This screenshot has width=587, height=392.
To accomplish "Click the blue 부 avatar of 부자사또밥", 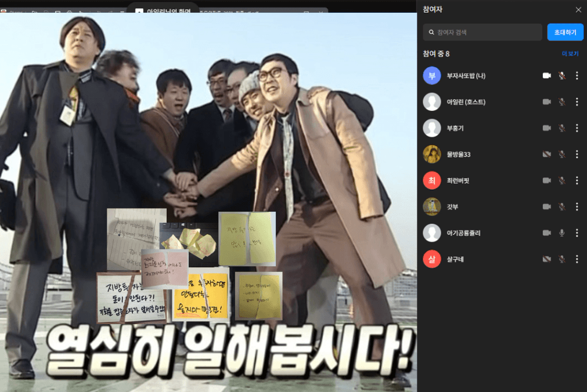I will [432, 75].
